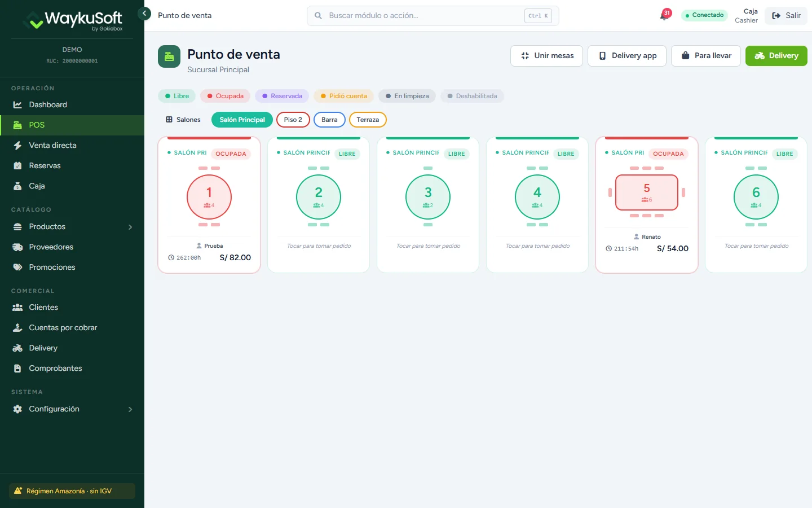
Task: Open Clientes menu item
Action: 72,308
